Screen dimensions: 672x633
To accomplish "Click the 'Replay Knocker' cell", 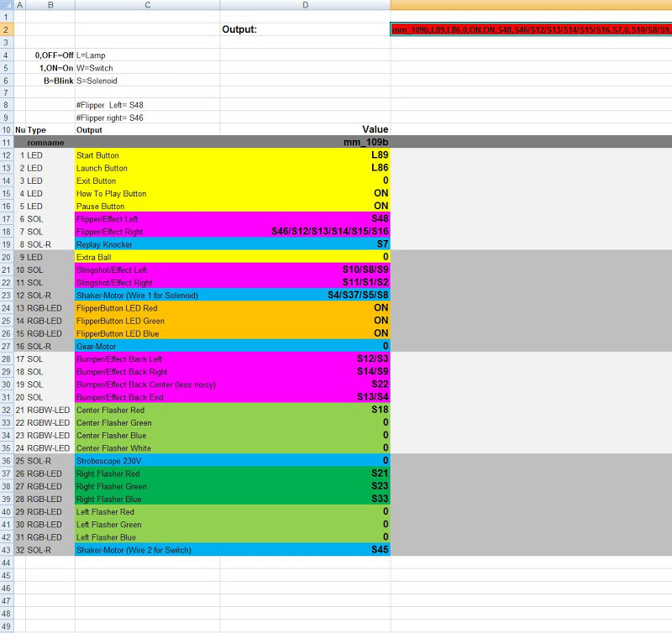I will pos(147,244).
